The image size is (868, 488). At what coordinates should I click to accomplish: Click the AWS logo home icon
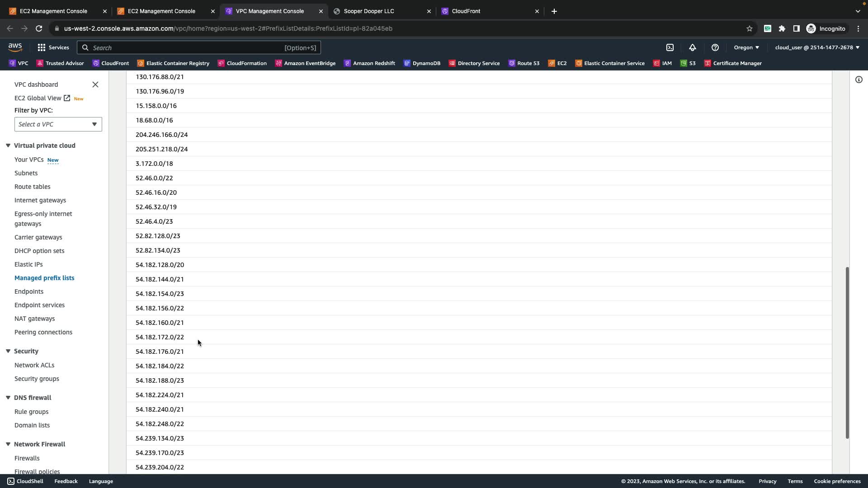click(x=15, y=47)
